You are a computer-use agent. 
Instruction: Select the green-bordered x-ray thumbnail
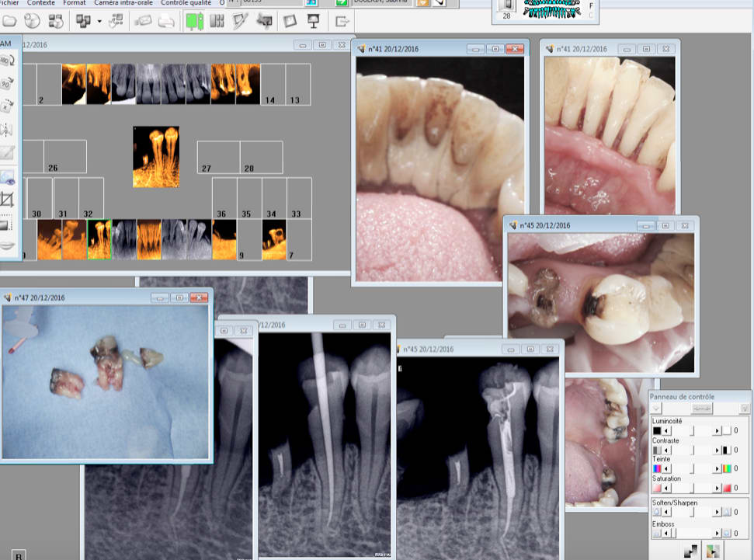point(99,239)
